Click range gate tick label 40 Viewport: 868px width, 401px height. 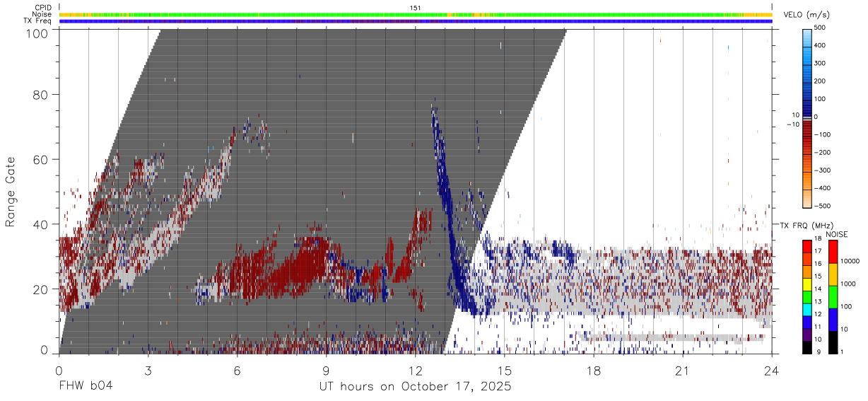[x=40, y=224]
